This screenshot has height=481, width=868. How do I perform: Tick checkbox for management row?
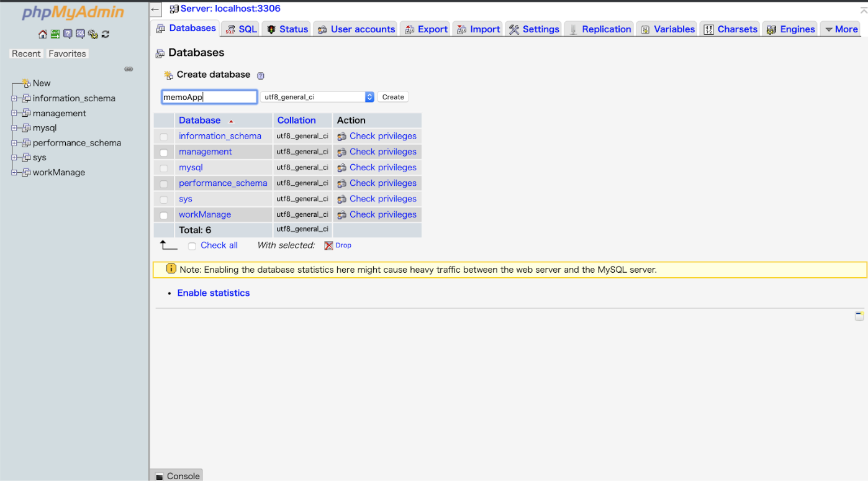pos(164,152)
